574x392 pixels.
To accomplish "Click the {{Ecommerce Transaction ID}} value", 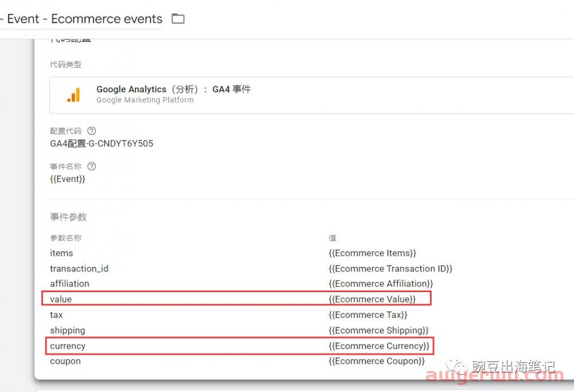I will coord(390,269).
